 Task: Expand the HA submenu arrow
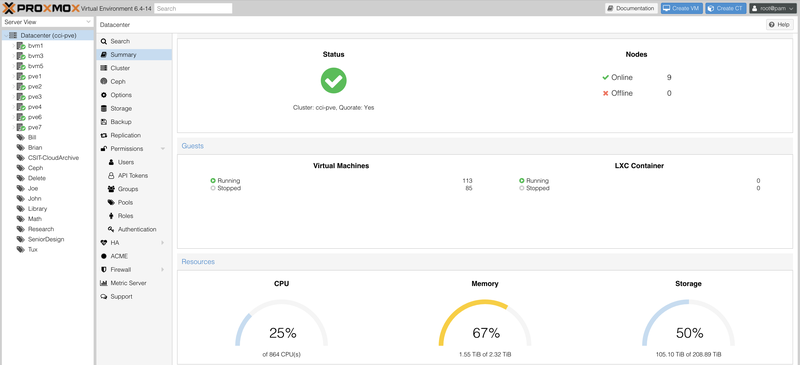(x=163, y=243)
